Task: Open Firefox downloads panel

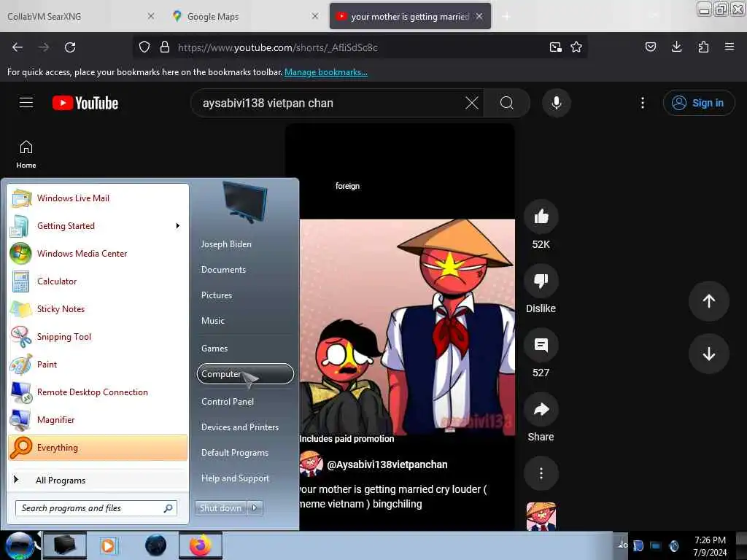Action: tap(676, 47)
